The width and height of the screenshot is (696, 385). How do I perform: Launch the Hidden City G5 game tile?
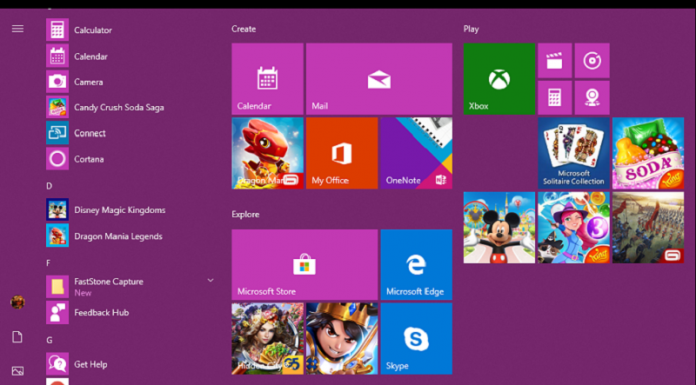(267, 339)
